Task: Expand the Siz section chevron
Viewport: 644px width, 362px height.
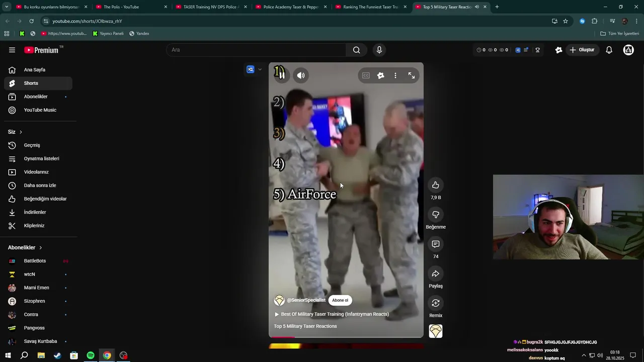Action: point(21,132)
